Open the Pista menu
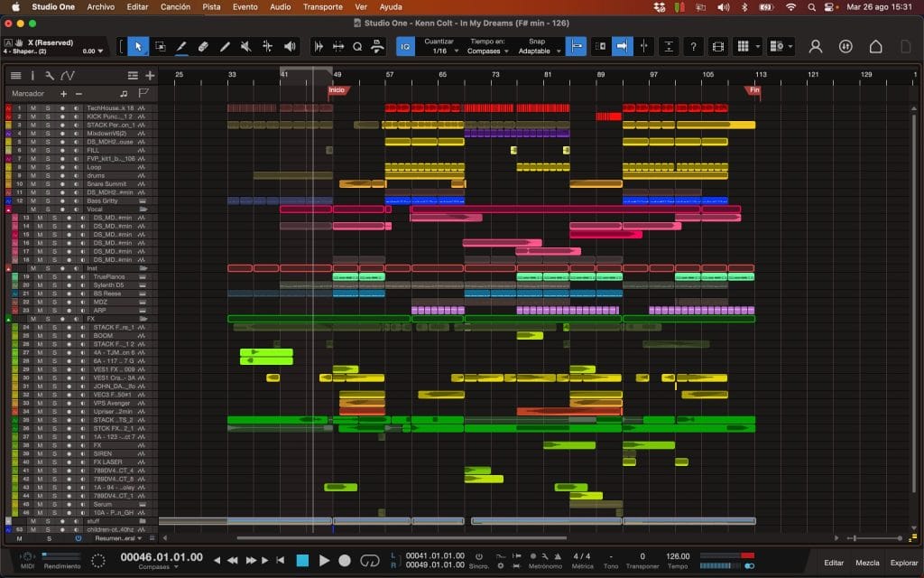Screen dimensions: 924x578 click(x=211, y=6)
